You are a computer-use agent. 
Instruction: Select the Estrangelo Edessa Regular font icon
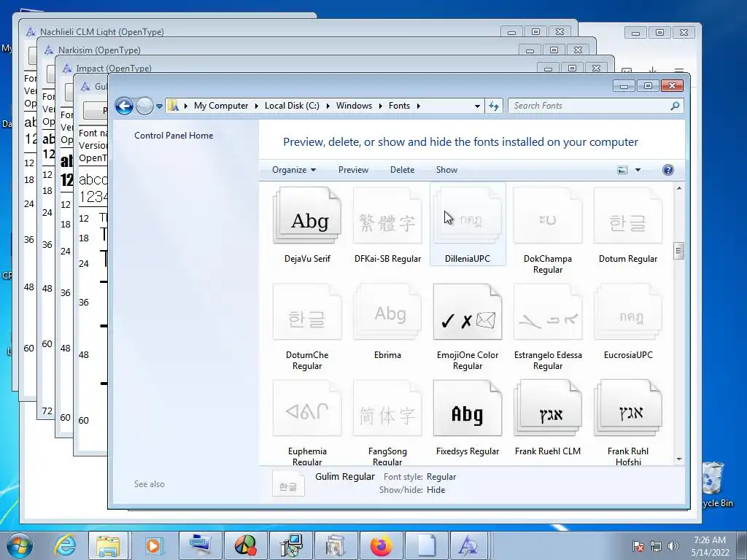tap(548, 311)
